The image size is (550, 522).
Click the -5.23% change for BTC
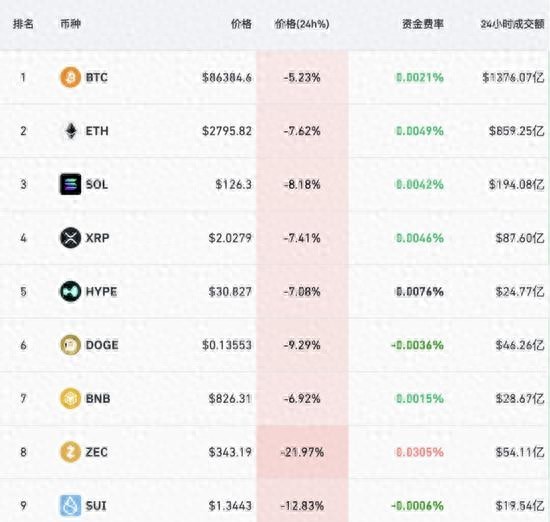tap(302, 77)
